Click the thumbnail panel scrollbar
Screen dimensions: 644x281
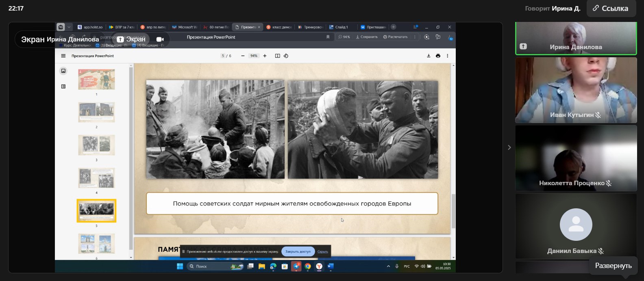(x=131, y=158)
